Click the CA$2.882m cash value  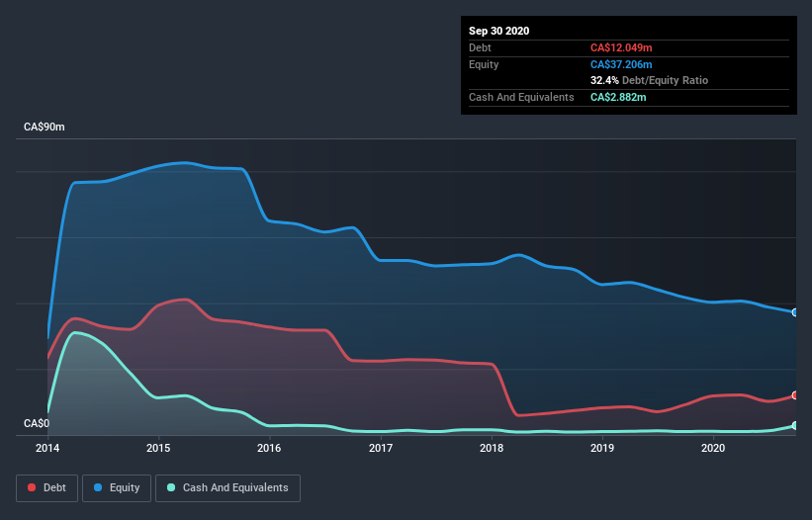coord(618,97)
